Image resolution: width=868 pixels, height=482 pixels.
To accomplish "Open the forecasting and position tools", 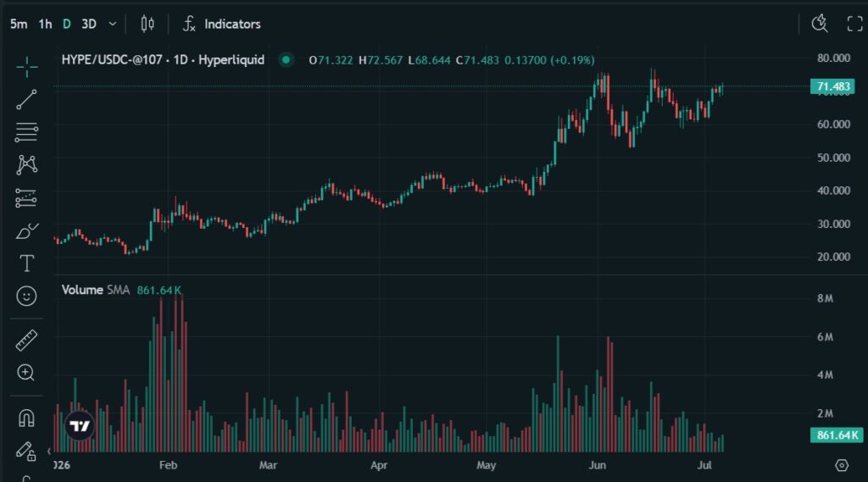I will tap(26, 198).
